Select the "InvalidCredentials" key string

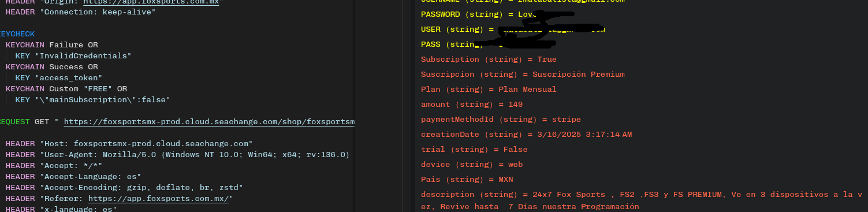click(83, 56)
